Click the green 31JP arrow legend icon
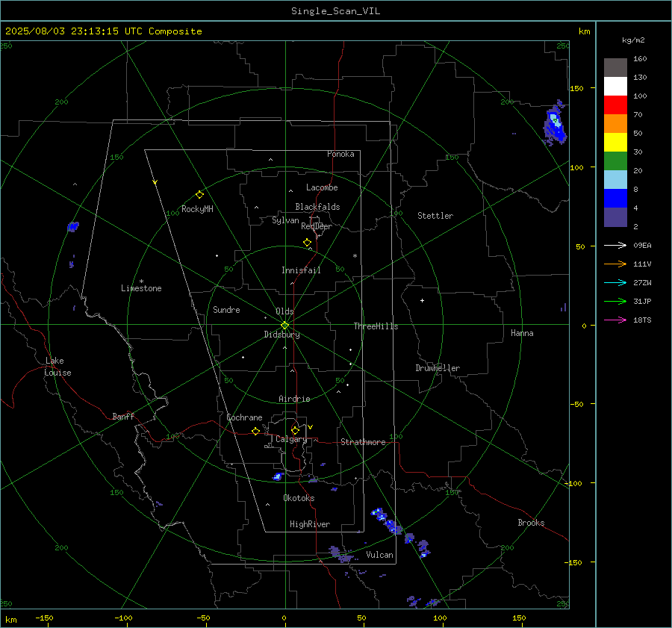 pyautogui.click(x=615, y=302)
